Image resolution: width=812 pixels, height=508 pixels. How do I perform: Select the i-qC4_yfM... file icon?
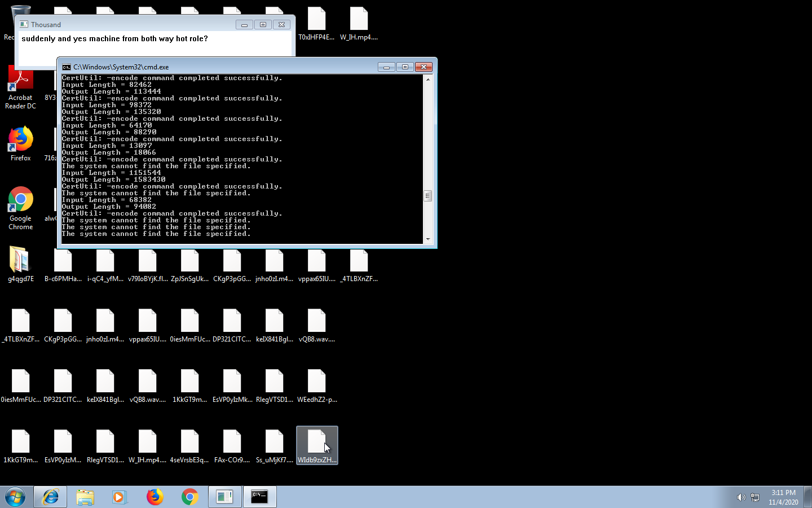(105, 264)
